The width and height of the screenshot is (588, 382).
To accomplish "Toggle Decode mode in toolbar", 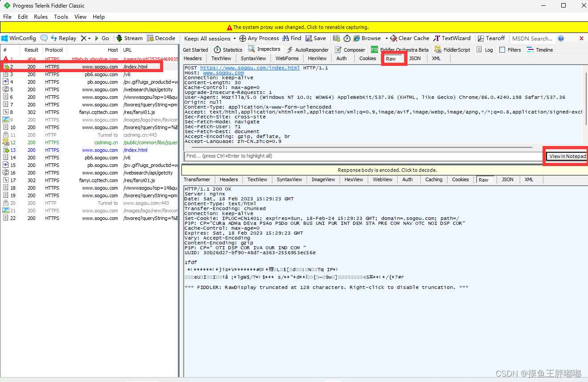I will click(161, 38).
